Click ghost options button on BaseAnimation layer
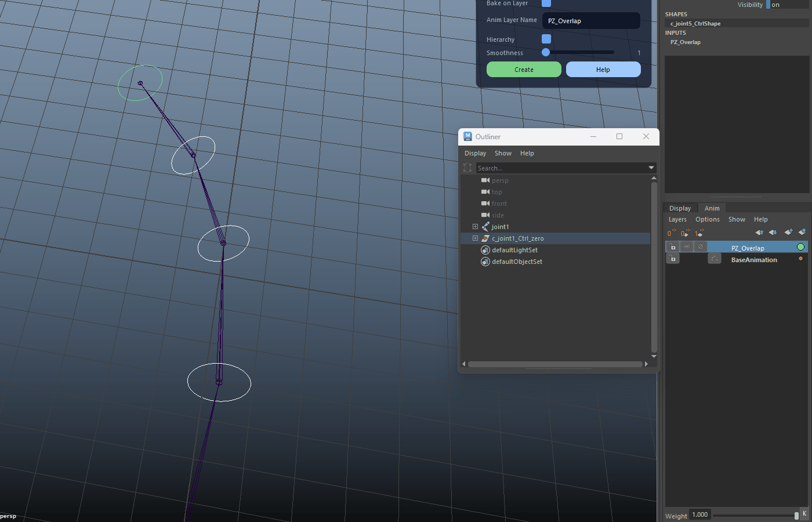Image resolution: width=812 pixels, height=522 pixels. click(715, 259)
